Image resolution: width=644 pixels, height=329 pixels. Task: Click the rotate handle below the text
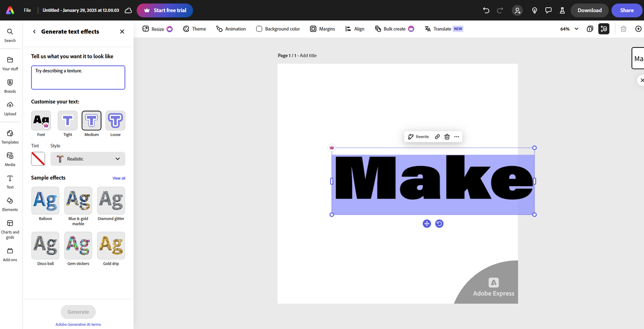(x=440, y=224)
